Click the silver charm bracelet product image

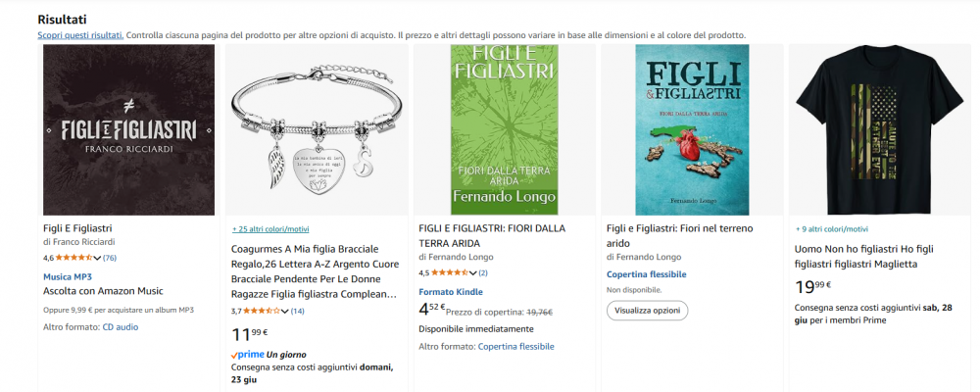point(317,130)
